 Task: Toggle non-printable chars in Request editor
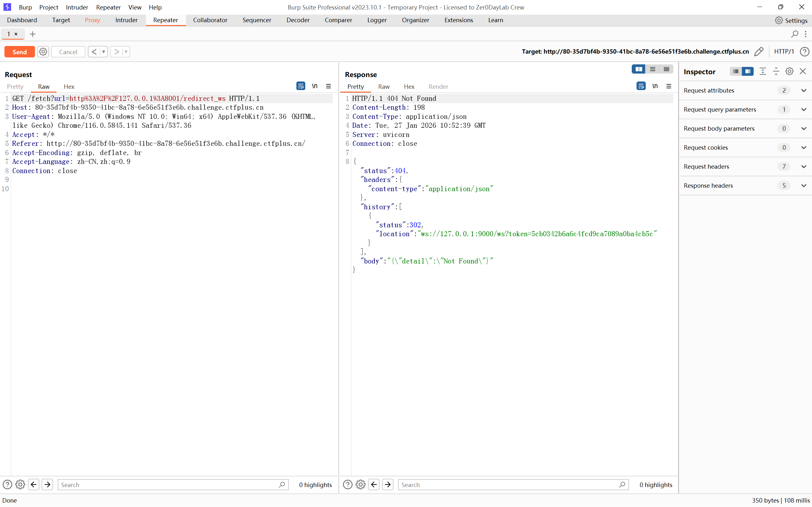pyautogui.click(x=315, y=86)
